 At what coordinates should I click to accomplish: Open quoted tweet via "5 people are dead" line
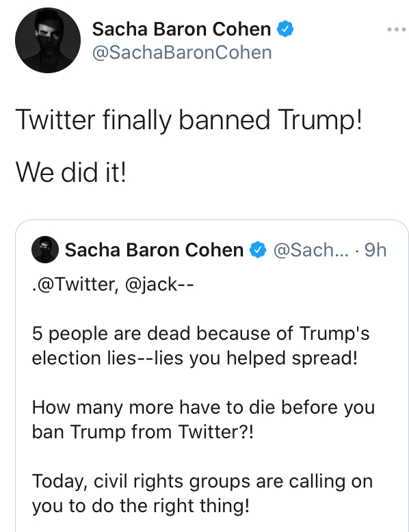tap(200, 333)
